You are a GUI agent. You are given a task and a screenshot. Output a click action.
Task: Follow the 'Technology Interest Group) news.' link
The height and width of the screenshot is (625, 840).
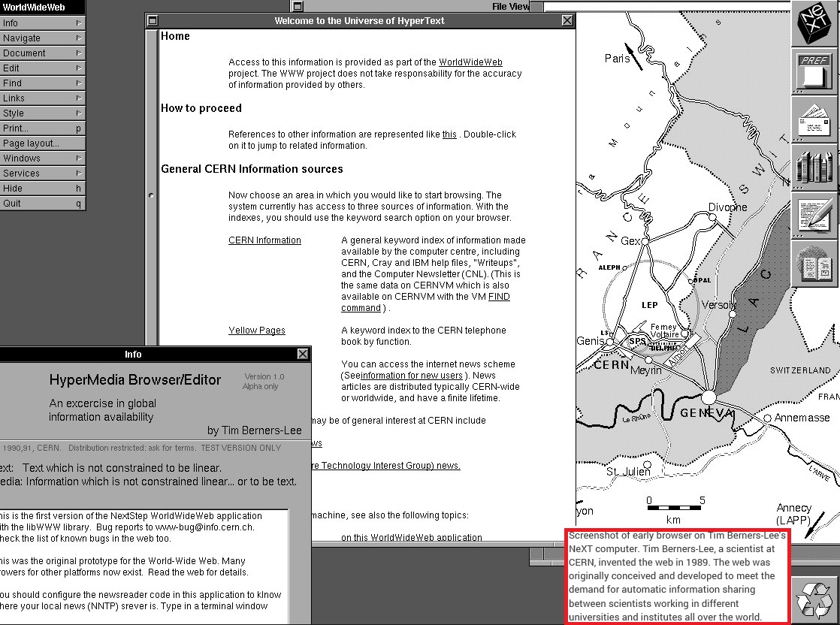pos(385,466)
